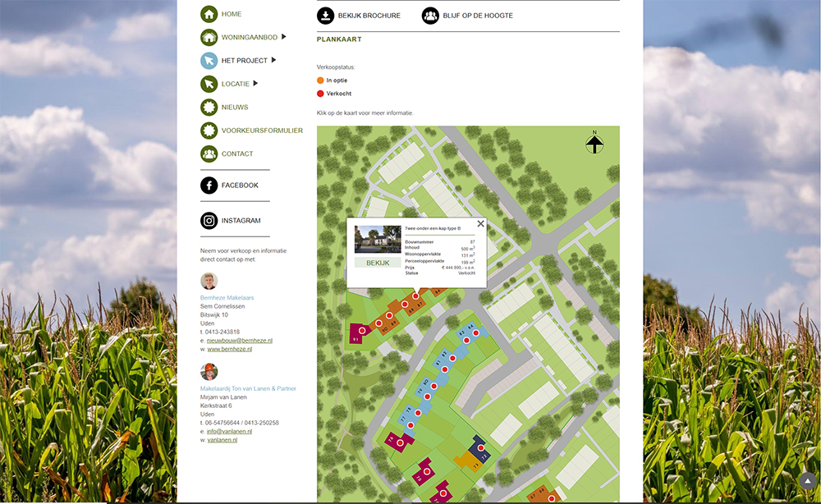This screenshot has height=504, width=821.
Task: Expand the Locatie submenu arrow
Action: click(255, 84)
